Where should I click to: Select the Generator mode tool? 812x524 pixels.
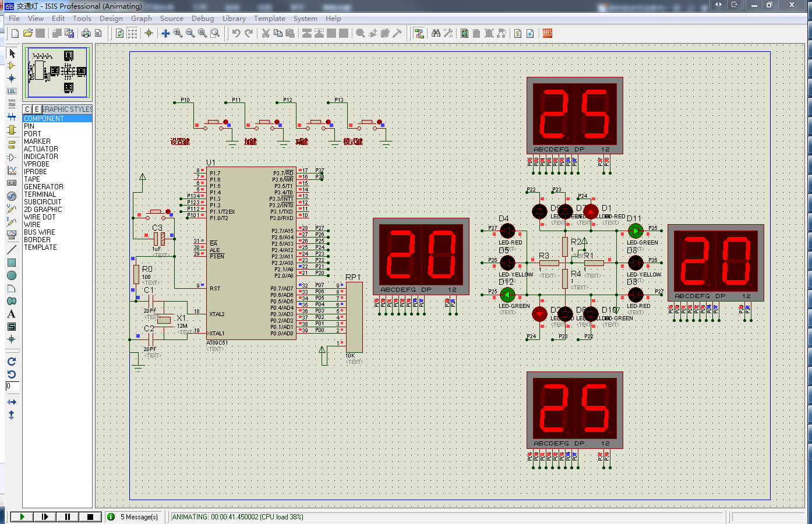(12, 196)
